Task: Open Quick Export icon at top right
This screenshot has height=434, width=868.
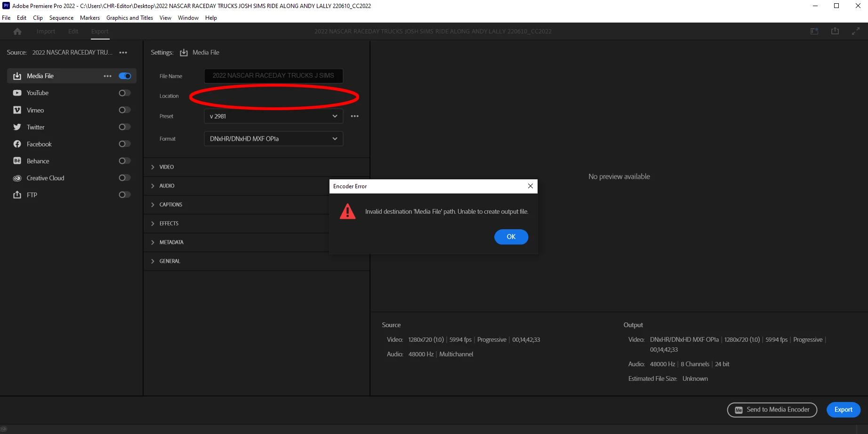Action: (x=835, y=31)
